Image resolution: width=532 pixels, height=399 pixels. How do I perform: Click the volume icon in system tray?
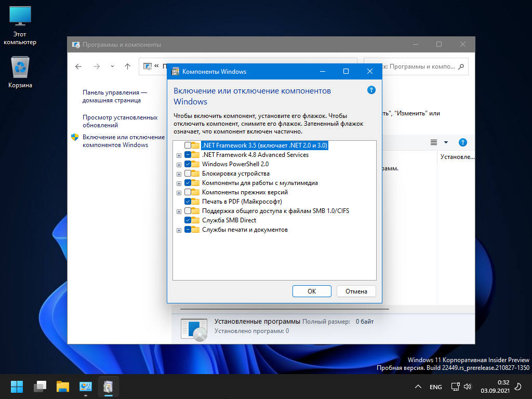coord(467,387)
